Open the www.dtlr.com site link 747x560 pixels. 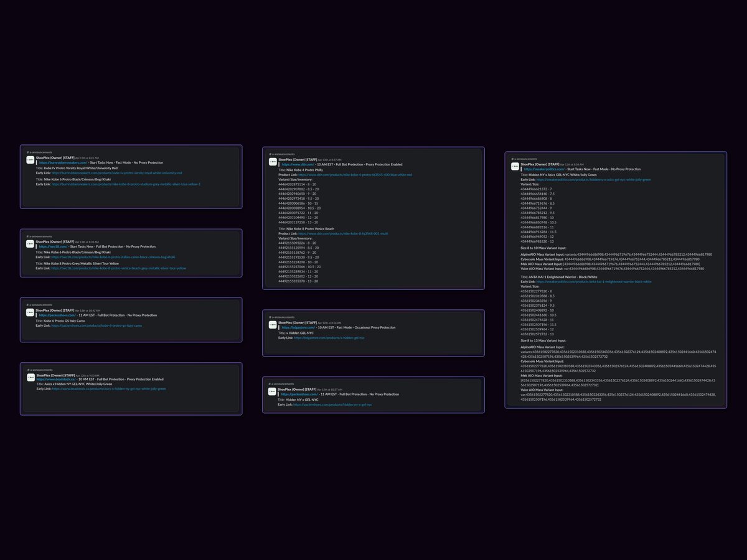tap(298, 164)
